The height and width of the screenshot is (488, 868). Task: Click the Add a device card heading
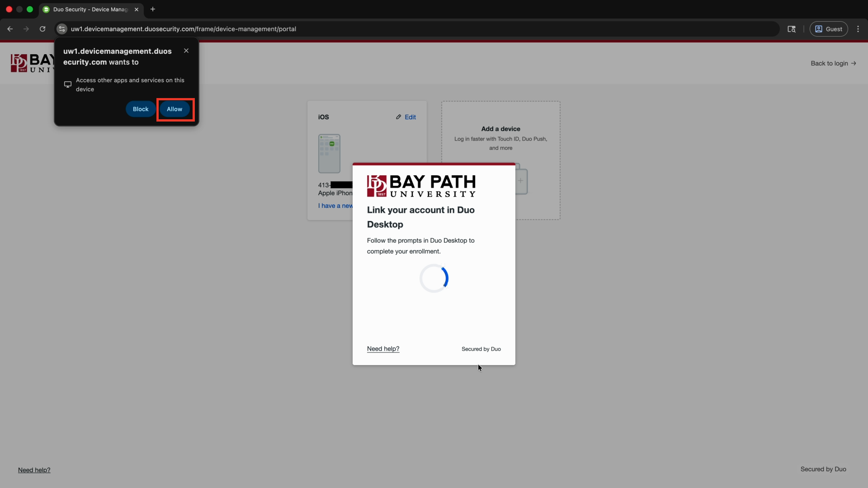(x=501, y=129)
